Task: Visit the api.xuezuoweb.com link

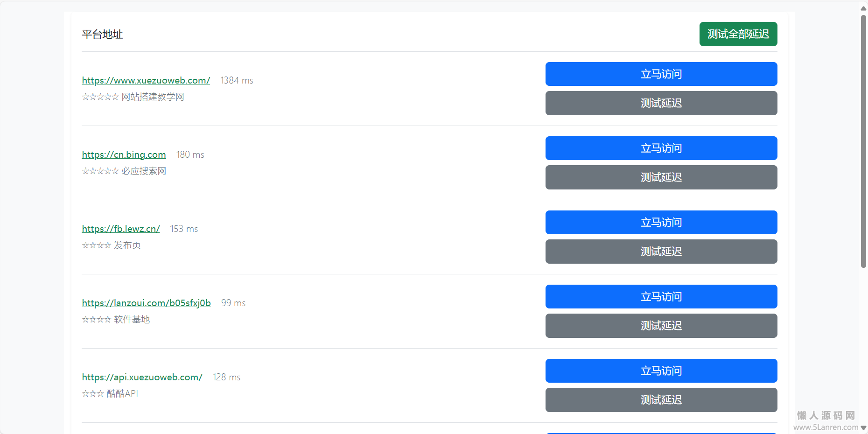Action: (142, 377)
